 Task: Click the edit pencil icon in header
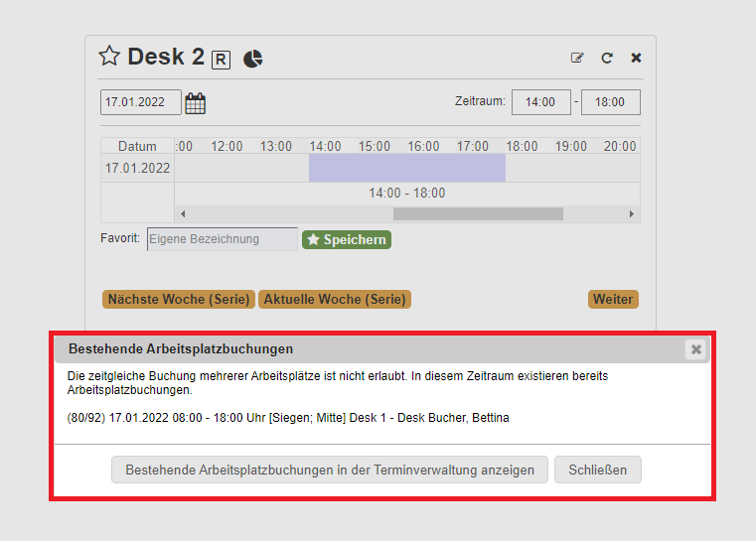(577, 58)
